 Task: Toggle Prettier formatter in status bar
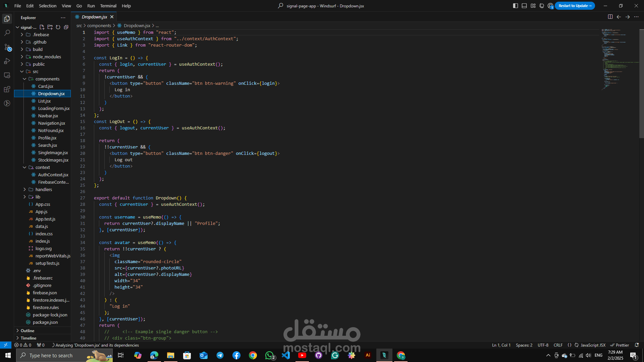click(x=620, y=345)
